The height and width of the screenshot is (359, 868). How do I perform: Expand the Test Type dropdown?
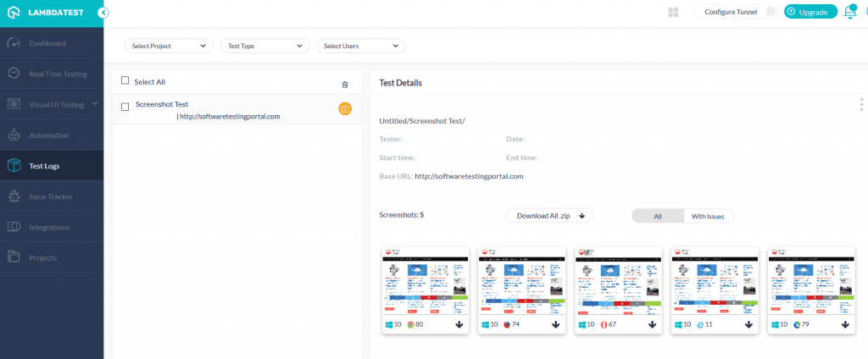pyautogui.click(x=264, y=46)
